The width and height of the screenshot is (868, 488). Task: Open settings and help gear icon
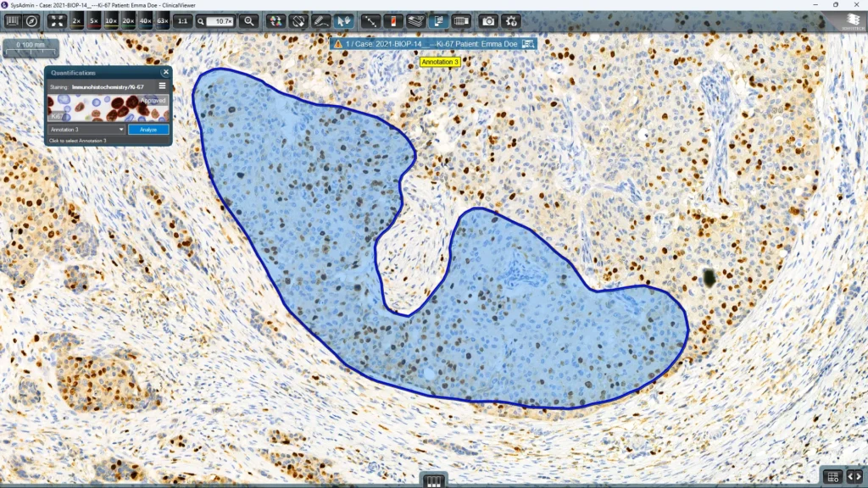point(511,21)
